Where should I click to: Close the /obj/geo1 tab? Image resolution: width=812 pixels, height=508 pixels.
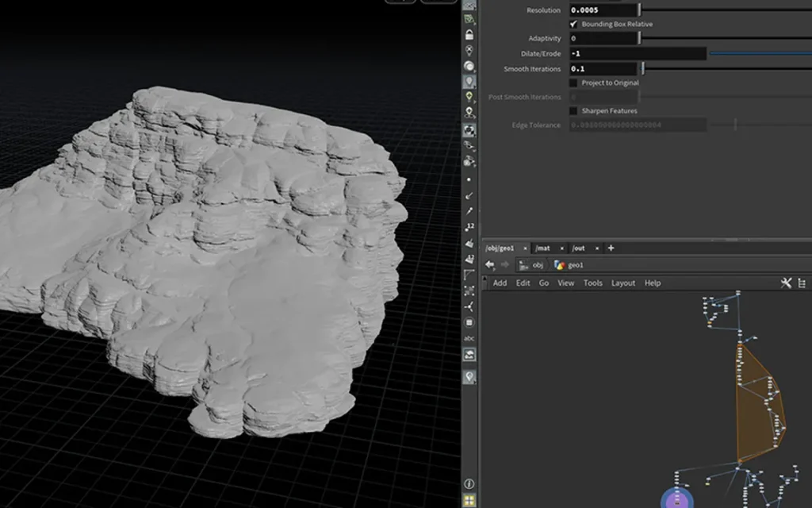(525, 248)
